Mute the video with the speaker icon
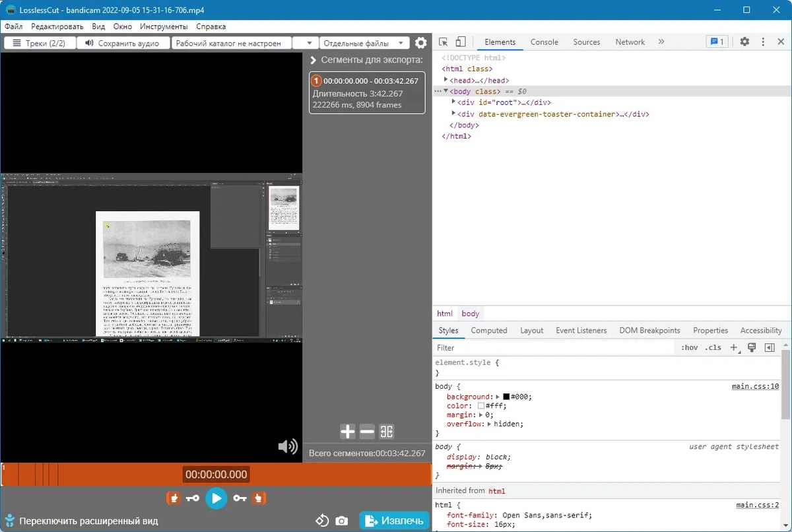Screen dimensions: 792x532 (288, 447)
